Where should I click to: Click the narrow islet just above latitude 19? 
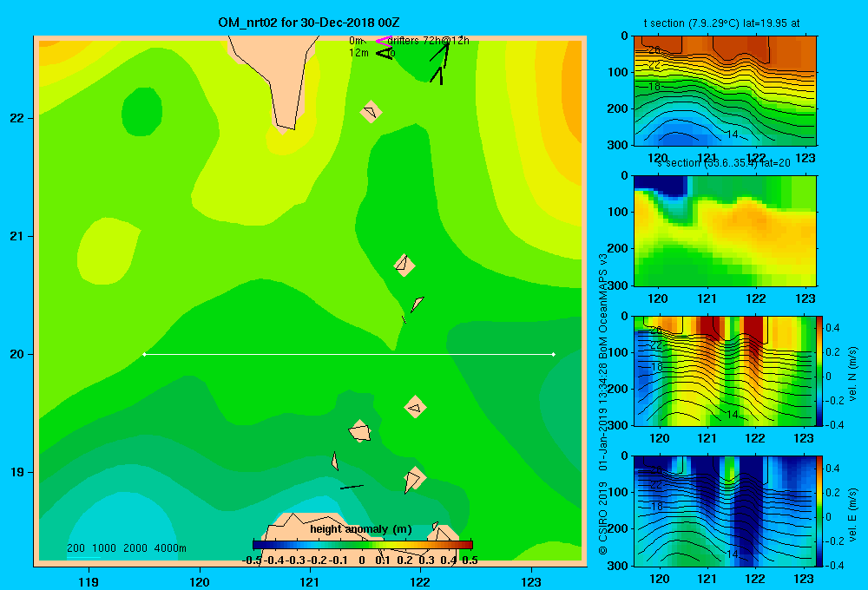point(335,461)
